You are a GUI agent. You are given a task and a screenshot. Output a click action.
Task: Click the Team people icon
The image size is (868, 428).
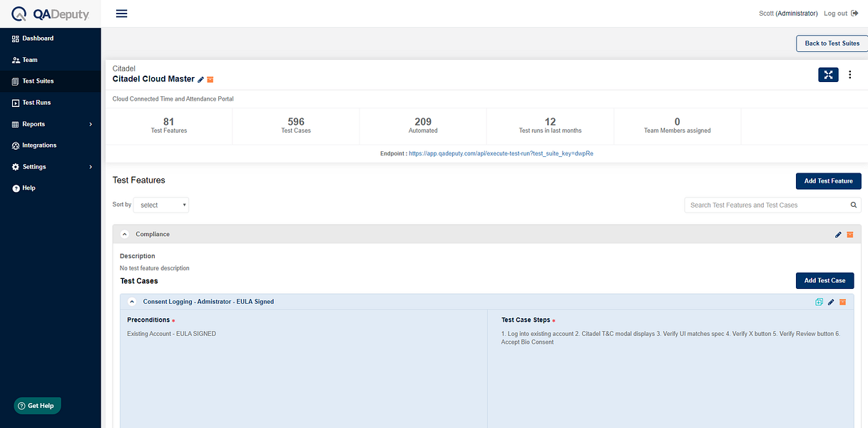(16, 60)
